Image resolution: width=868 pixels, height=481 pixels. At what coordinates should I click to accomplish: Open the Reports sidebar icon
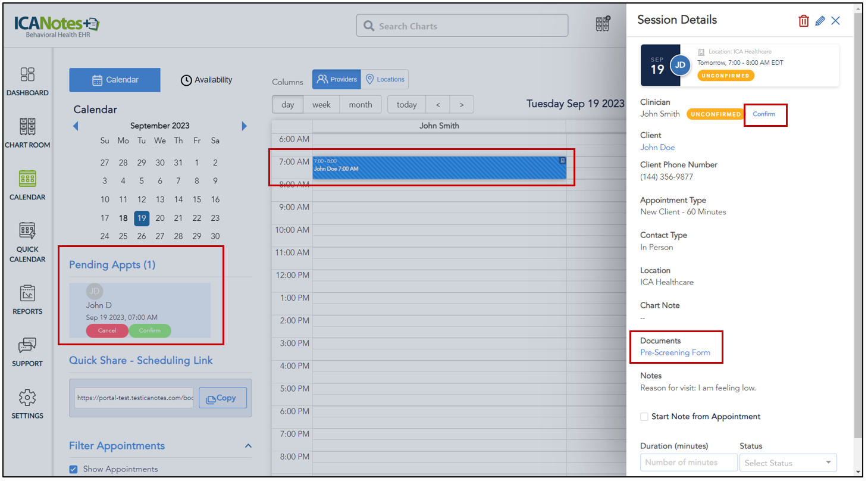27,293
